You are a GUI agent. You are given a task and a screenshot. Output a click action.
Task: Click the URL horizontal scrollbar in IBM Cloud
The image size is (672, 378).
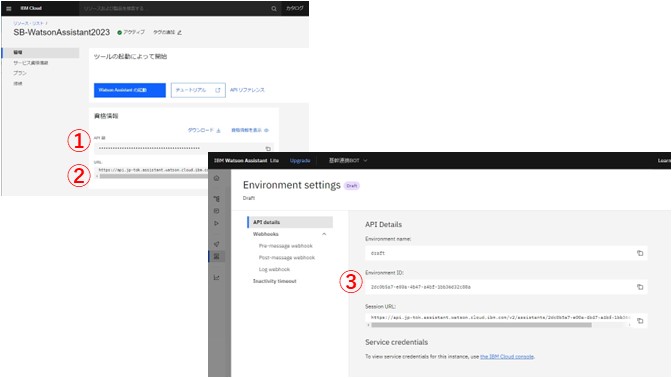point(153,176)
